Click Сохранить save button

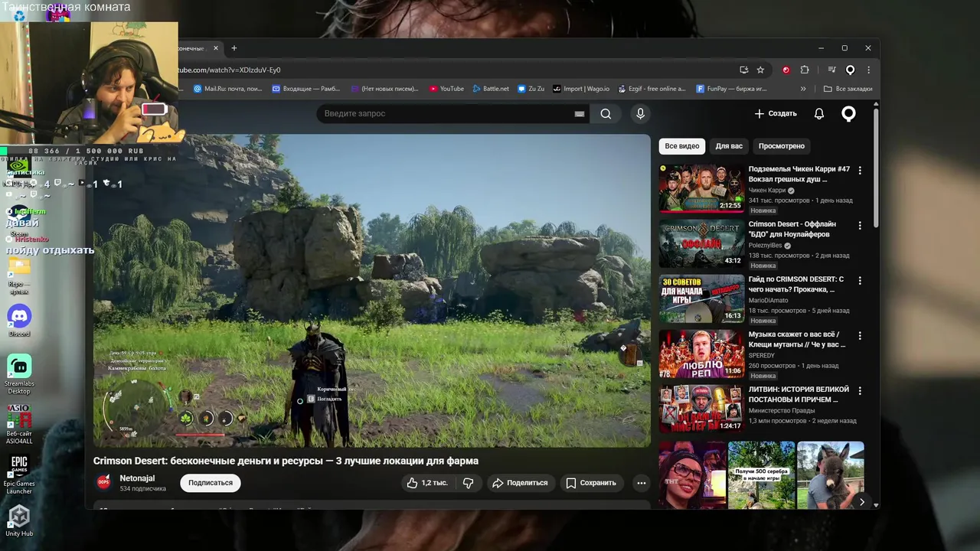tap(590, 483)
